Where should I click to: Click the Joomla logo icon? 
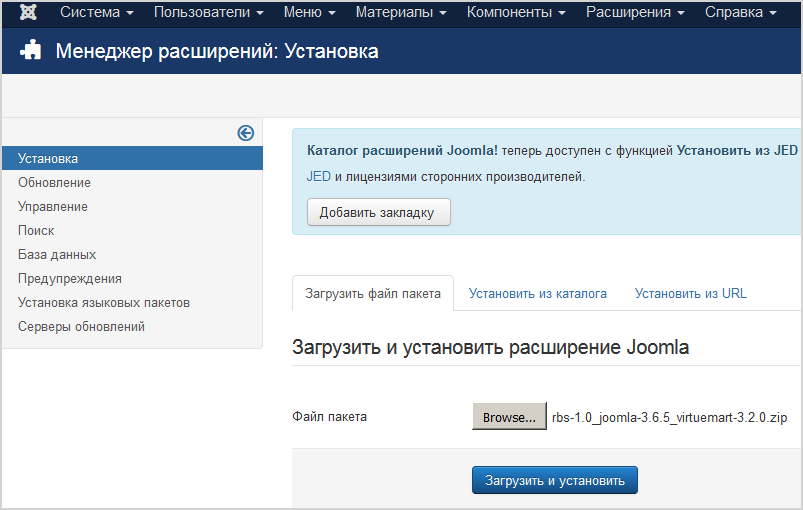click(x=28, y=12)
